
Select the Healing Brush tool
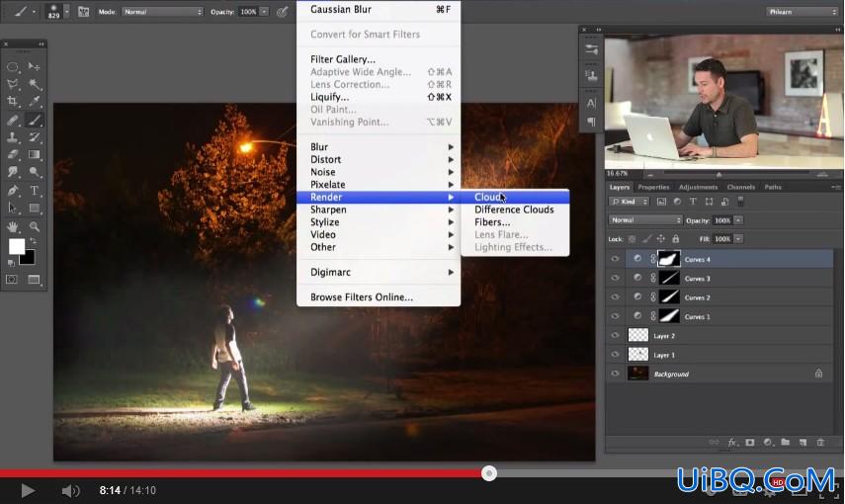(x=13, y=120)
